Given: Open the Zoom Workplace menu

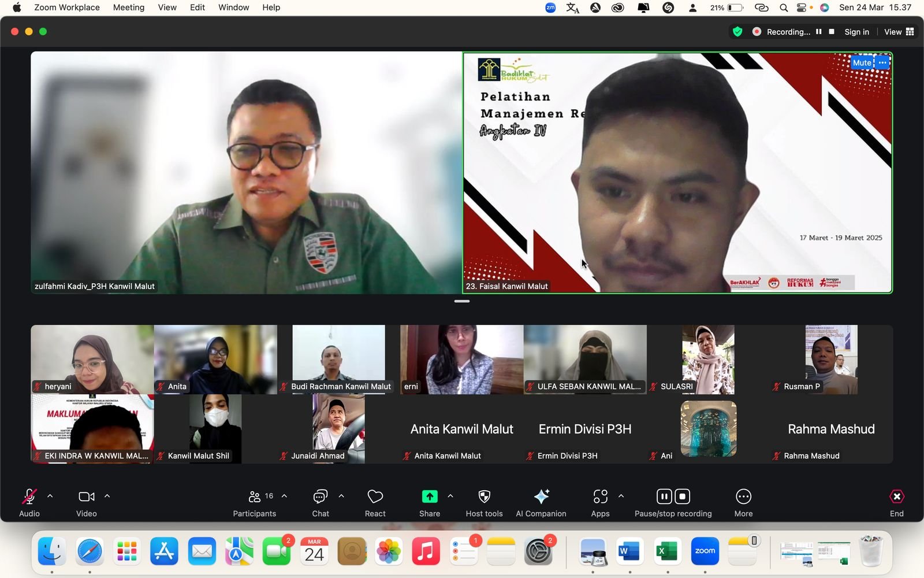Looking at the screenshot, I should click(x=67, y=8).
